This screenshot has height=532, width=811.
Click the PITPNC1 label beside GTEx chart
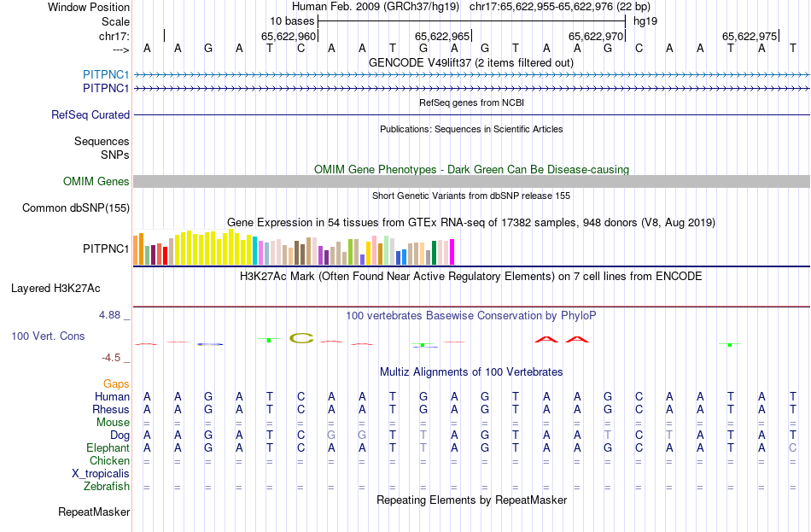click(106, 249)
